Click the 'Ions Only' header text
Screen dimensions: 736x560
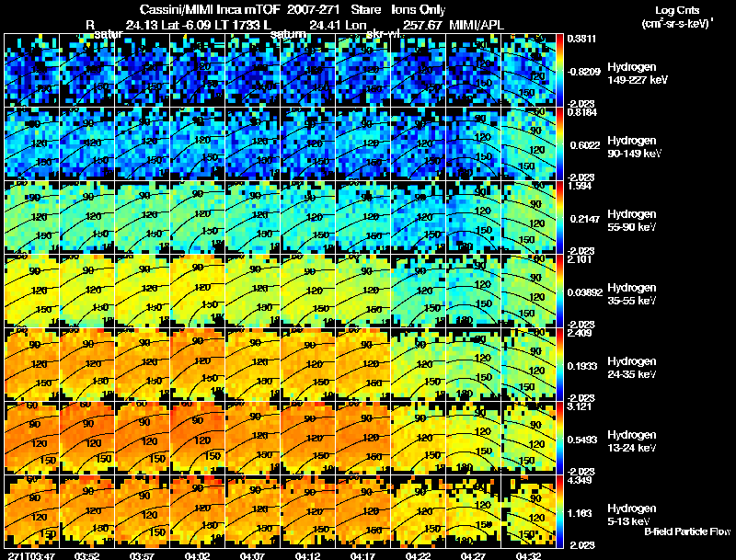pos(419,10)
